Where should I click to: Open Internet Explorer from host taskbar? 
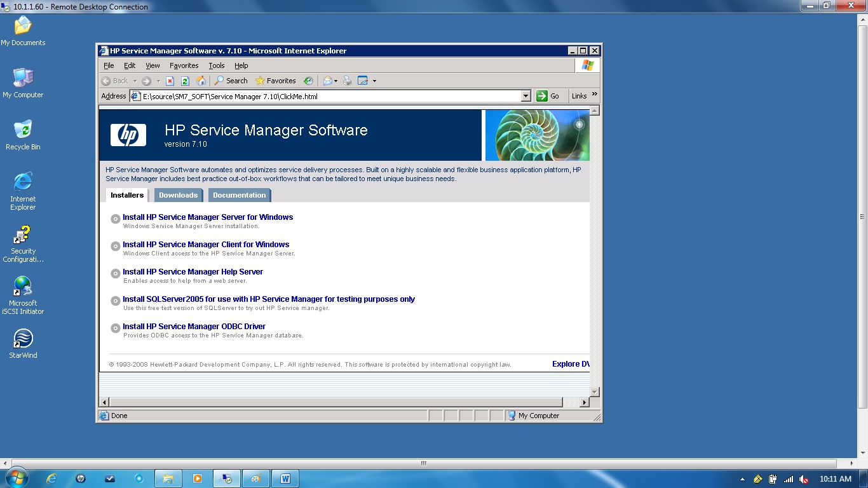[x=51, y=478]
